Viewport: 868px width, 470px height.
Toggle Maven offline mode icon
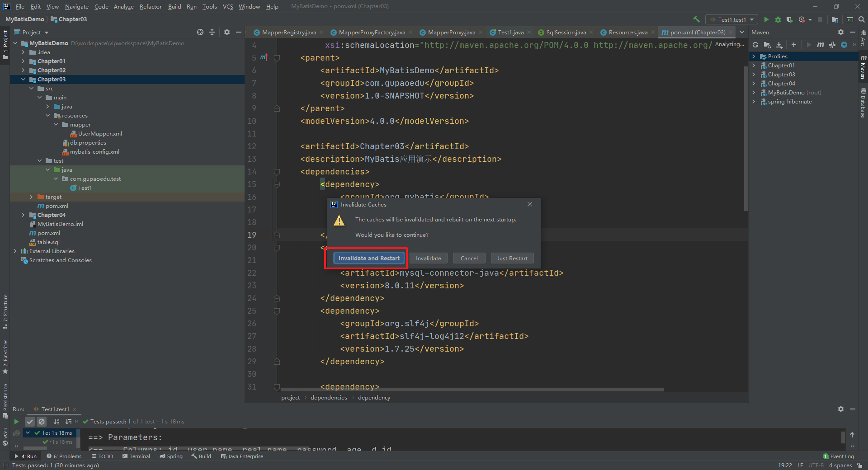(832, 45)
